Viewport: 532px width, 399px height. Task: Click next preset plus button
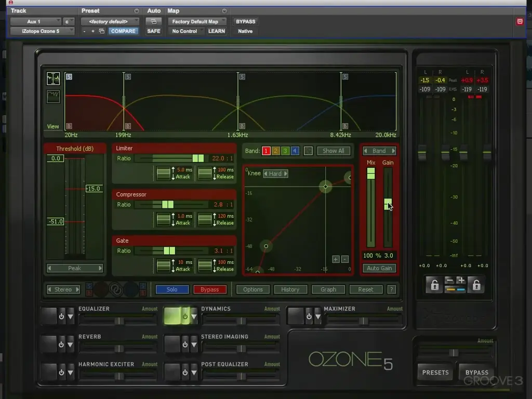click(92, 31)
